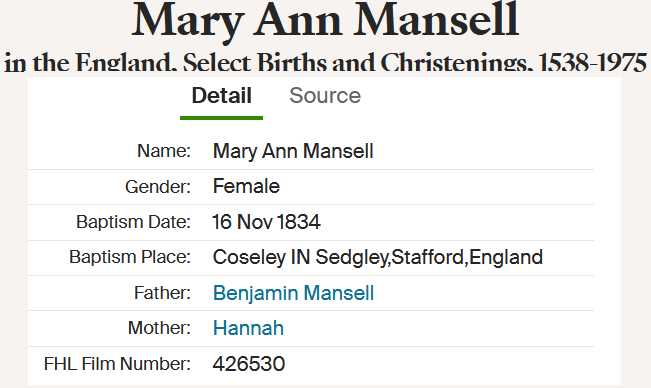This screenshot has width=651, height=388.
Task: Click the Name field label
Action: 164,151
